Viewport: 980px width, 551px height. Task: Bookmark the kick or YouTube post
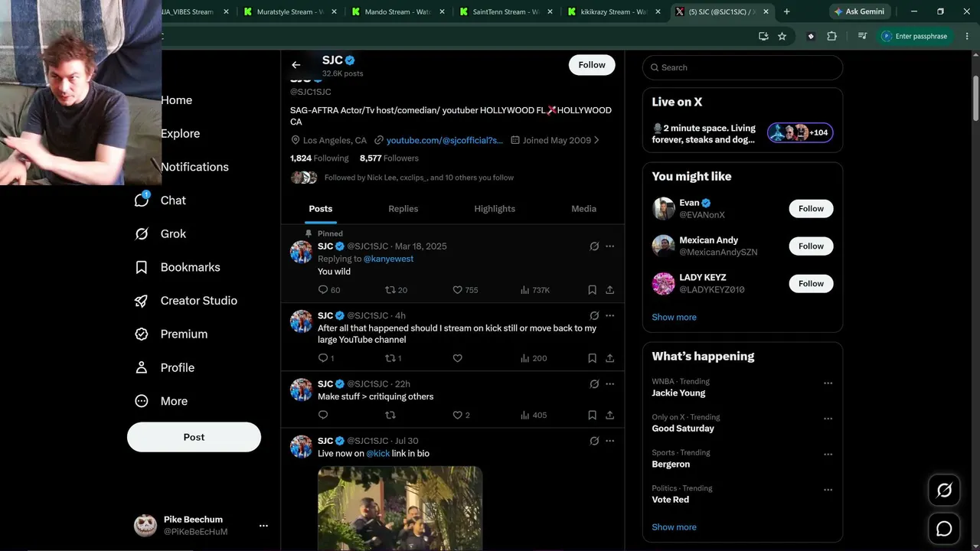[592, 358]
